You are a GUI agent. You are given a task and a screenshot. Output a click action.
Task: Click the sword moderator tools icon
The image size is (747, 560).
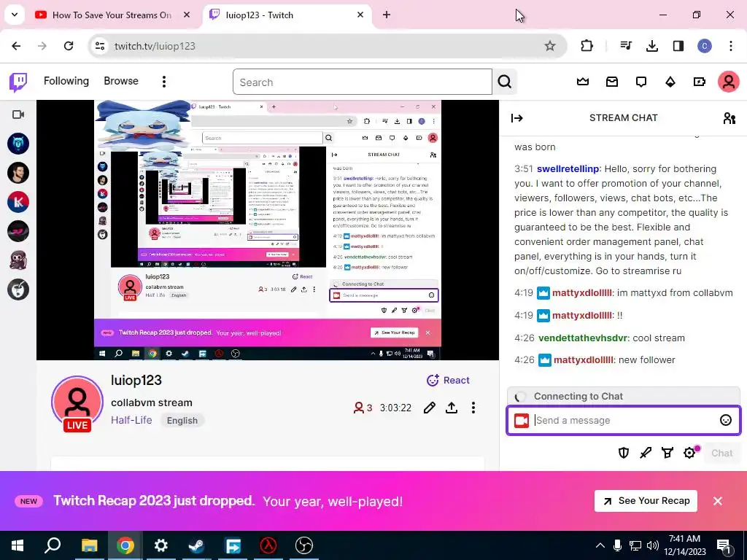(x=646, y=453)
